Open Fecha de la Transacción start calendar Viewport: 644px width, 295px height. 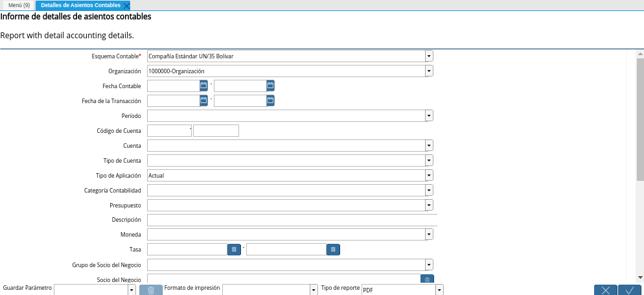coord(203,100)
